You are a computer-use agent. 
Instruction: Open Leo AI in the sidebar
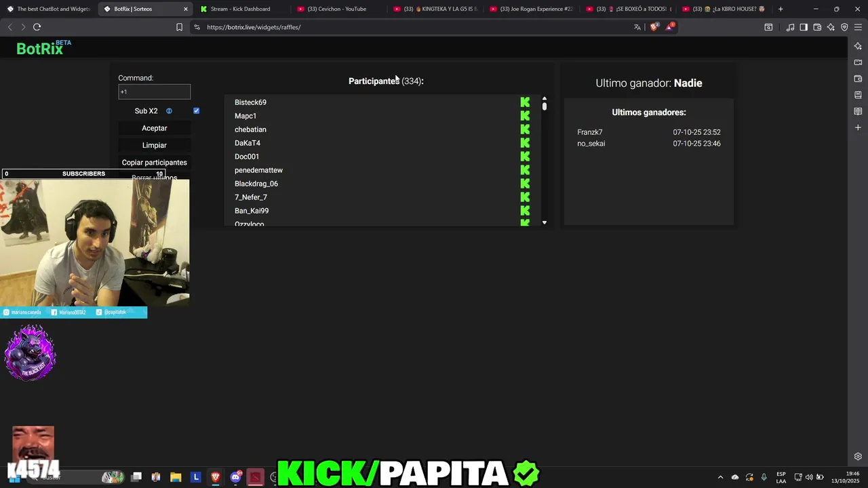coord(858,46)
